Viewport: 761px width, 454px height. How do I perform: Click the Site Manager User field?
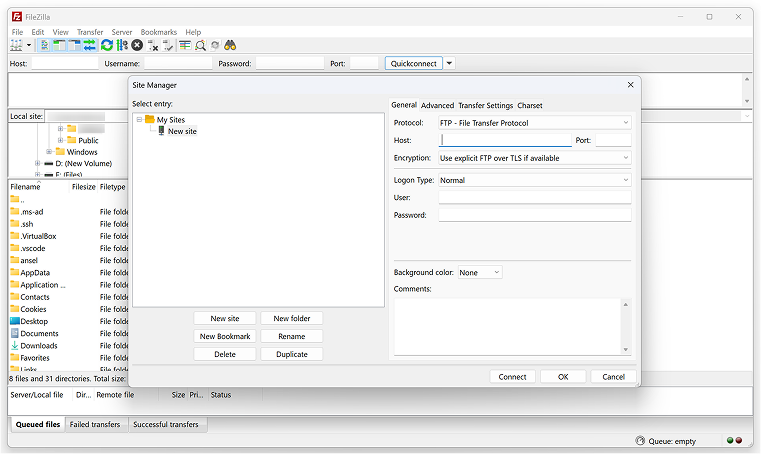(535, 198)
